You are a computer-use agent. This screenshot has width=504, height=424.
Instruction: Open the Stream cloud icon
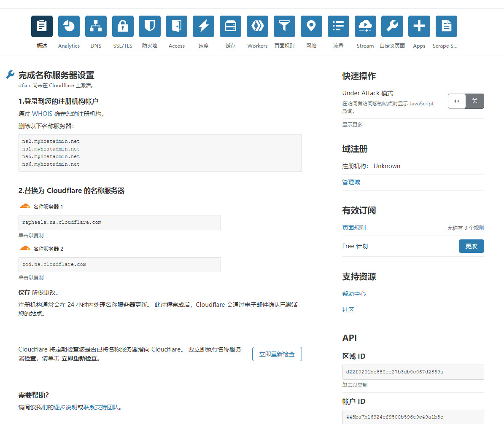pyautogui.click(x=366, y=26)
